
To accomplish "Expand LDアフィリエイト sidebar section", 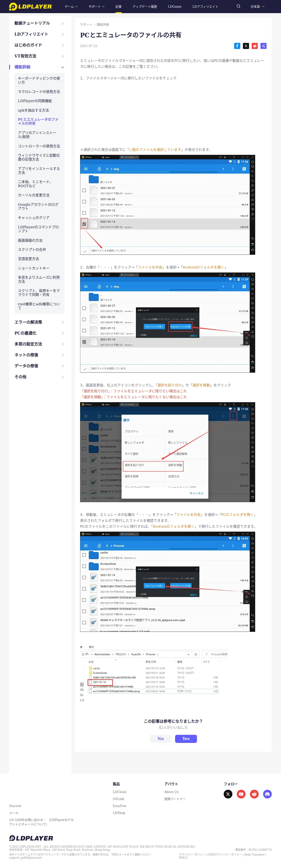I will point(39,34).
